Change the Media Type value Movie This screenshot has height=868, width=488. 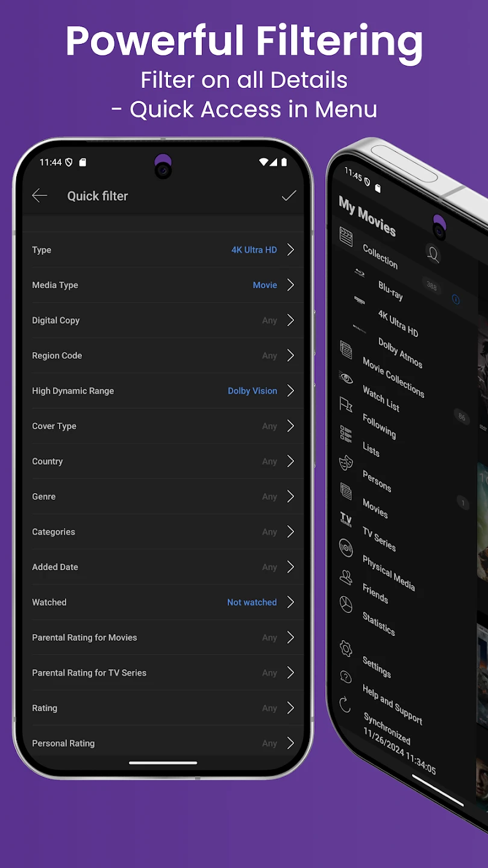[x=264, y=285]
